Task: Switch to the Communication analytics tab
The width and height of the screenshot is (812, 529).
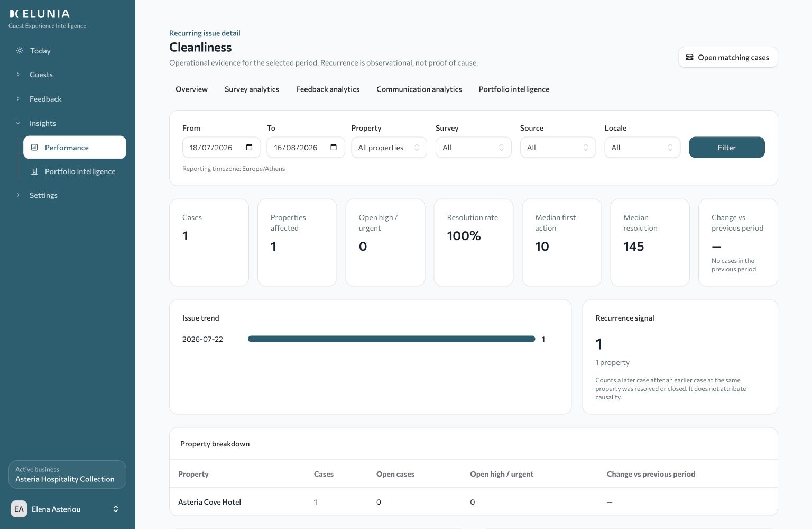Action: (x=419, y=89)
